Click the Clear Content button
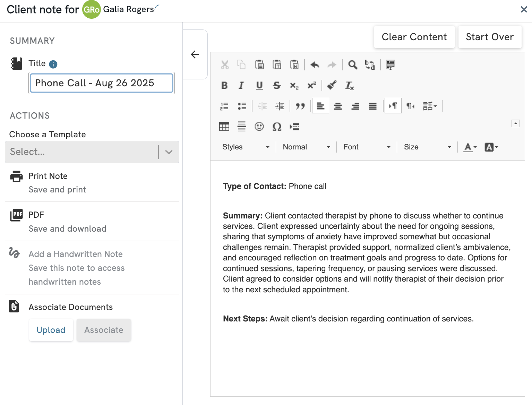The width and height of the screenshot is (532, 405). click(x=414, y=37)
